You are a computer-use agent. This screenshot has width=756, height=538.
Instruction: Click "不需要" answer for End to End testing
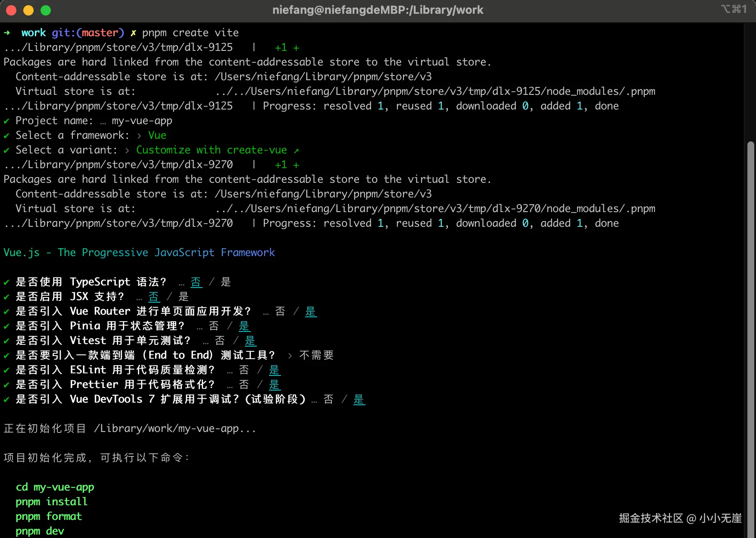point(317,355)
